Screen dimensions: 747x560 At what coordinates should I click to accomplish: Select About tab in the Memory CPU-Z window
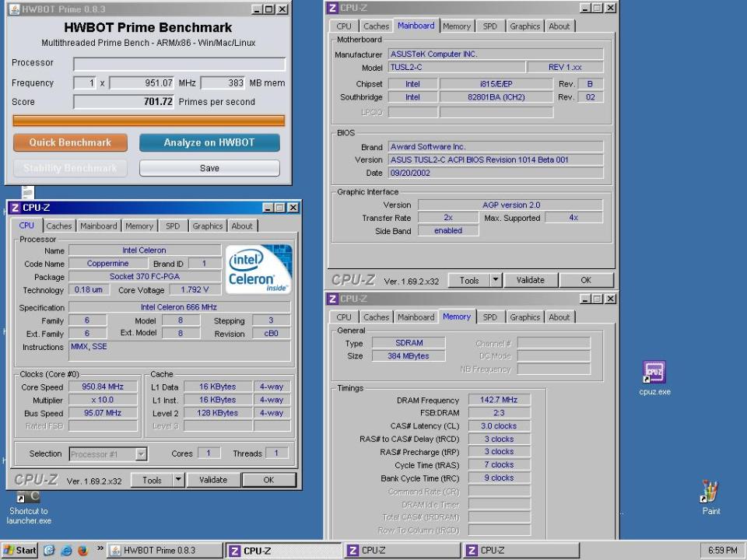click(559, 317)
